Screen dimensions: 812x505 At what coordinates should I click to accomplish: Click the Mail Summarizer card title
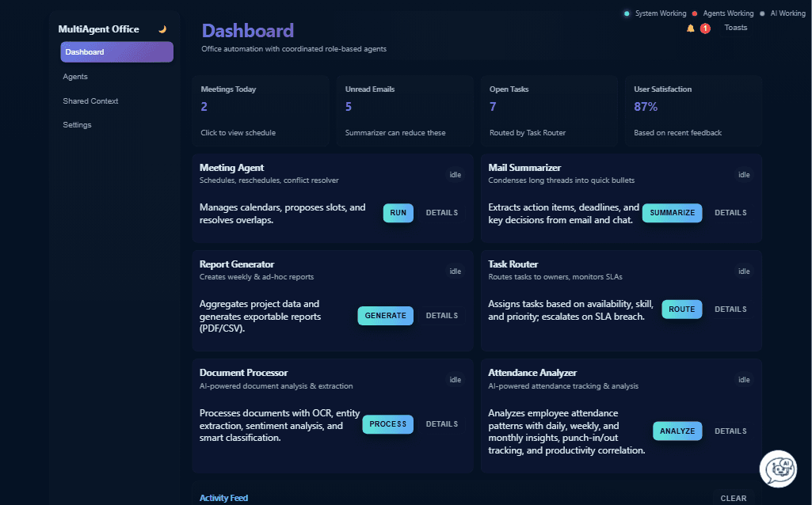524,168
